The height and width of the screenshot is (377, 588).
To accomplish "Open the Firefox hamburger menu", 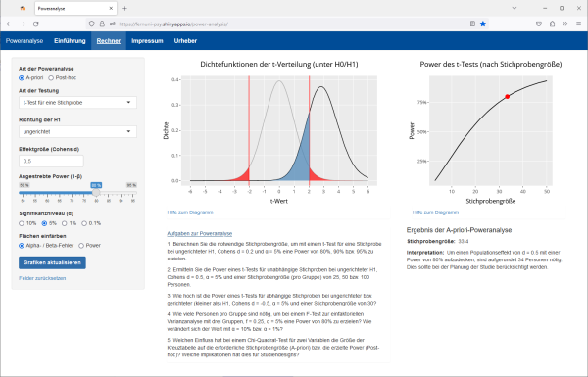I will (x=578, y=24).
